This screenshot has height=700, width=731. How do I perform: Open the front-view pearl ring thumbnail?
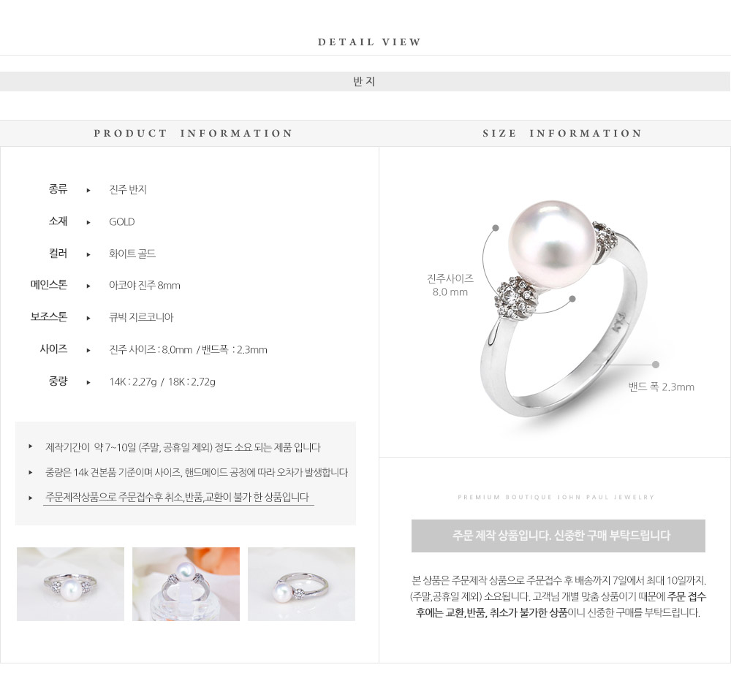70,584
